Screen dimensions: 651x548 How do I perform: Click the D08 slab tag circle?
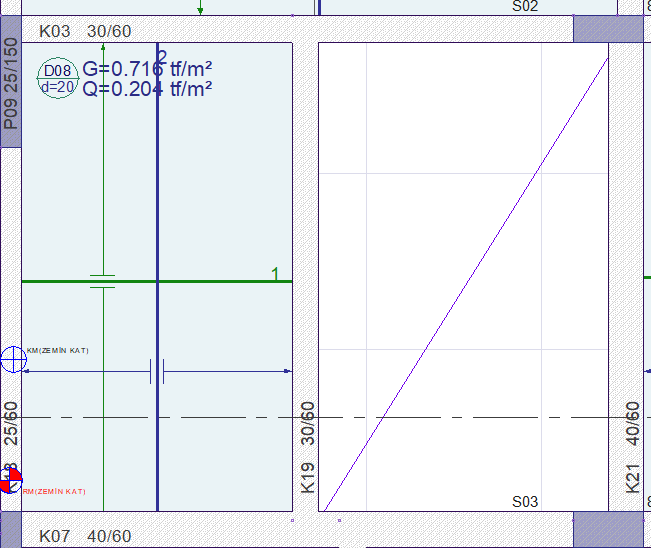tap(57, 78)
